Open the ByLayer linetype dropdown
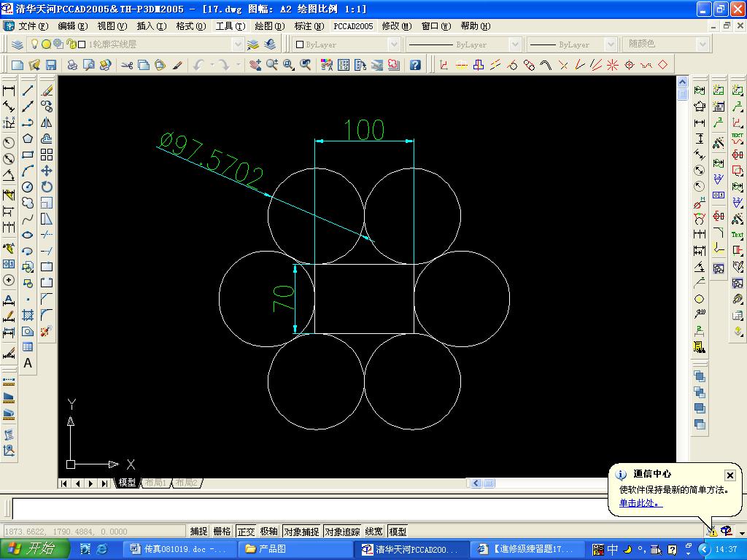Screen dimensions: 747x560 [x=515, y=44]
